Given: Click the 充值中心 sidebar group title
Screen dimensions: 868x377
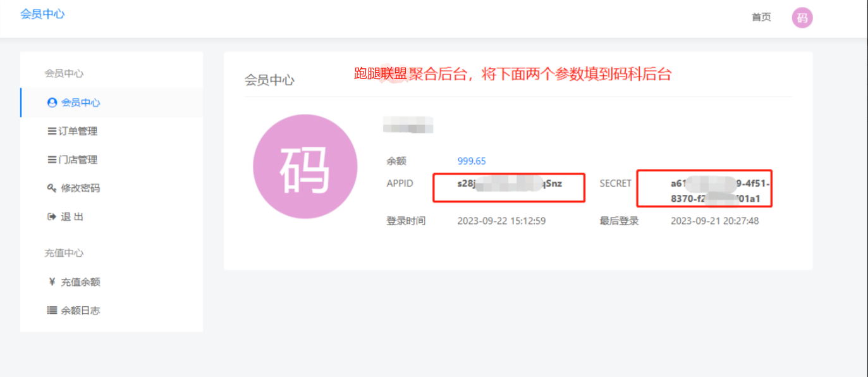Looking at the screenshot, I should (64, 253).
